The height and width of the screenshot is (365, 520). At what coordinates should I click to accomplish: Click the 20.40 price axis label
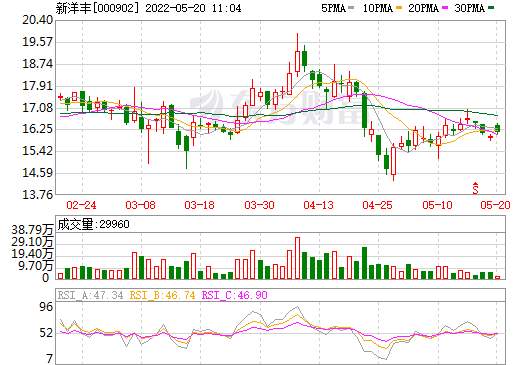coord(37,20)
